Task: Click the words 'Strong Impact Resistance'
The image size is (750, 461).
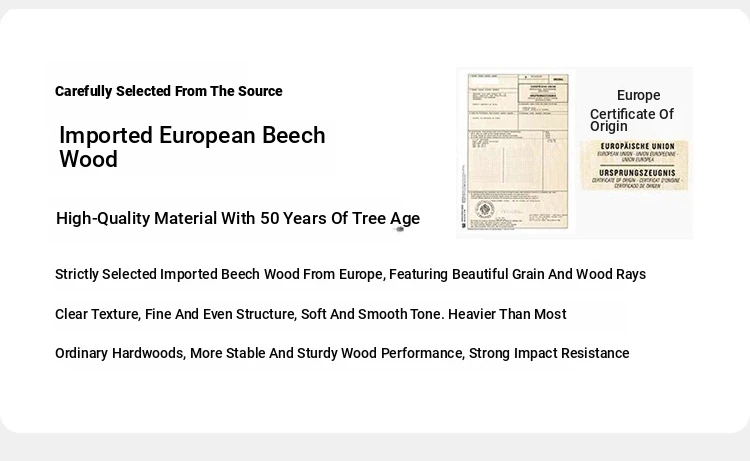Action: point(549,353)
